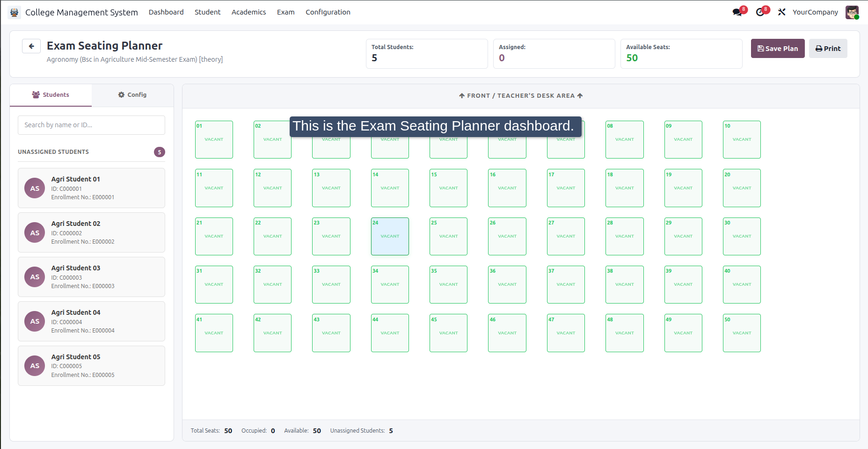Select the Agri Student 01 name
The height and width of the screenshot is (449, 868).
point(76,179)
